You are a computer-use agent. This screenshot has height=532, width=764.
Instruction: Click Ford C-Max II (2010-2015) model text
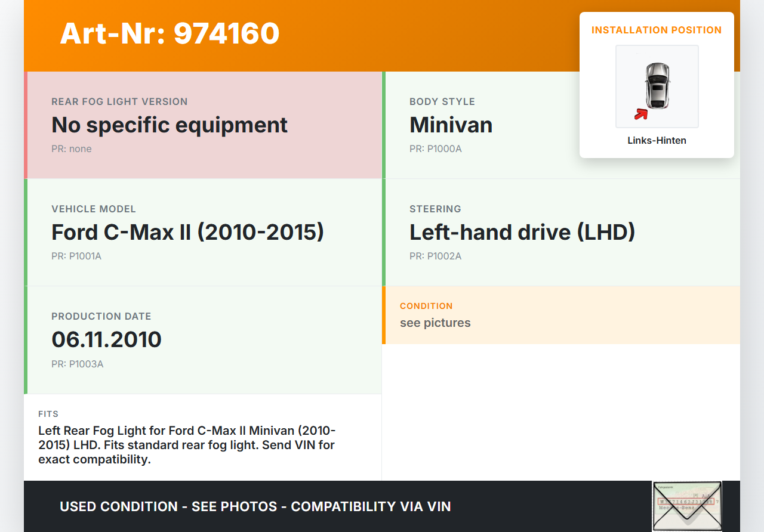187,233
